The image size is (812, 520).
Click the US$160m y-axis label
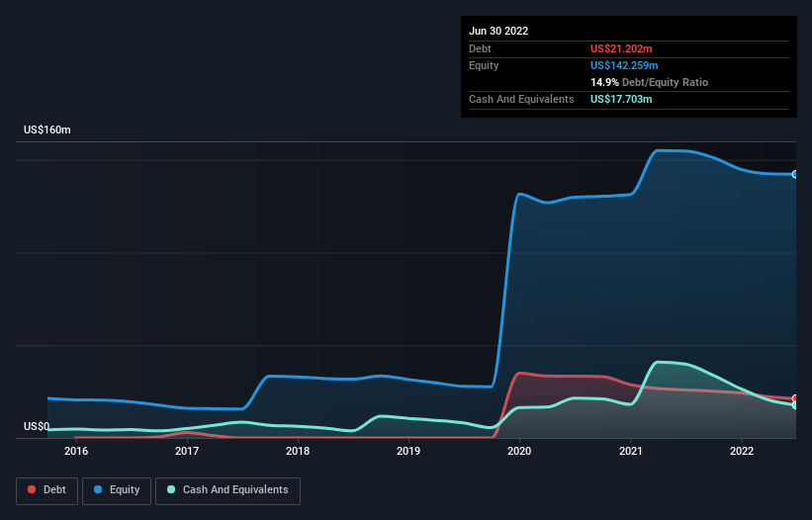click(x=47, y=130)
